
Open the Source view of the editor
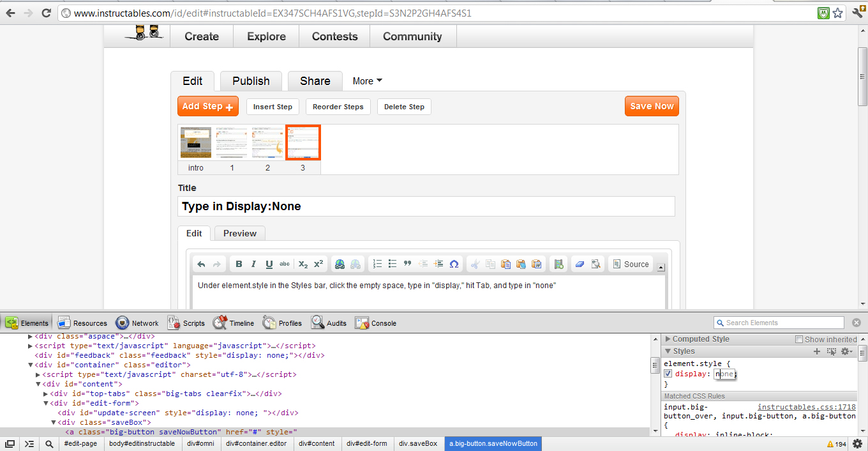pyautogui.click(x=630, y=263)
